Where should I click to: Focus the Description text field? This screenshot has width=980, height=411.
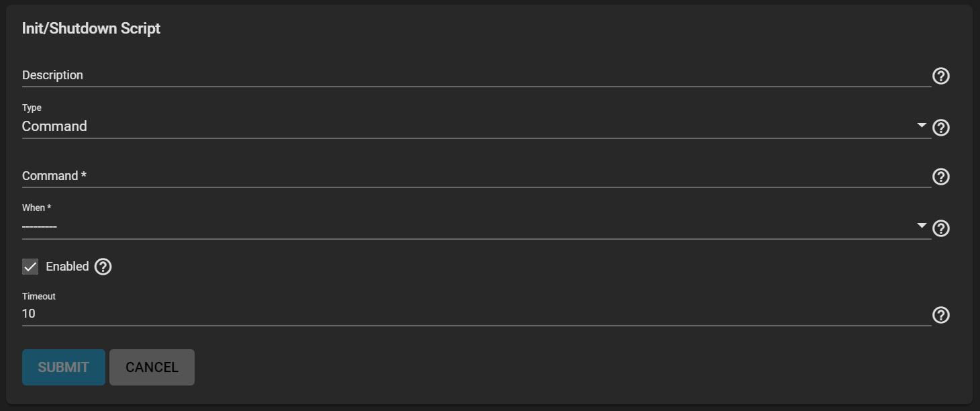point(470,75)
